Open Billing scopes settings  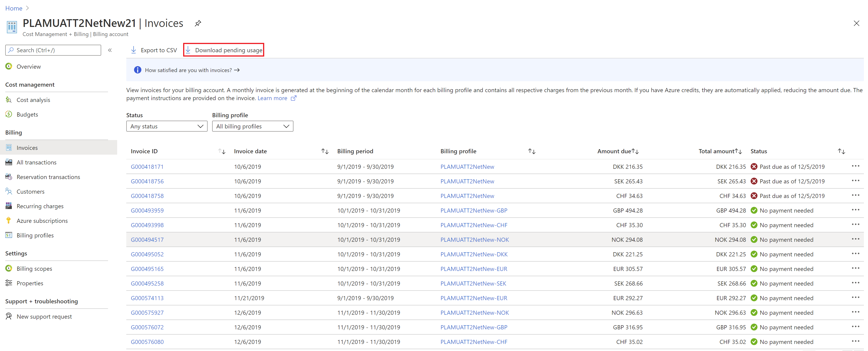34,268
